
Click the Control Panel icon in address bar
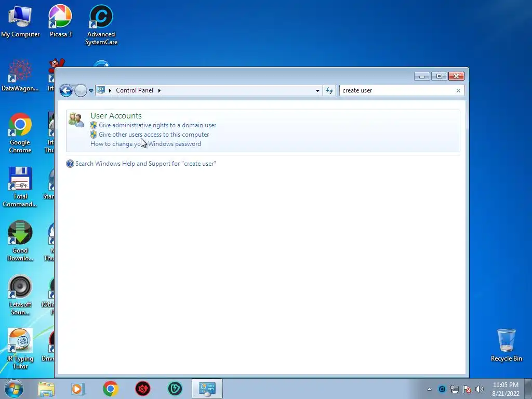101,90
